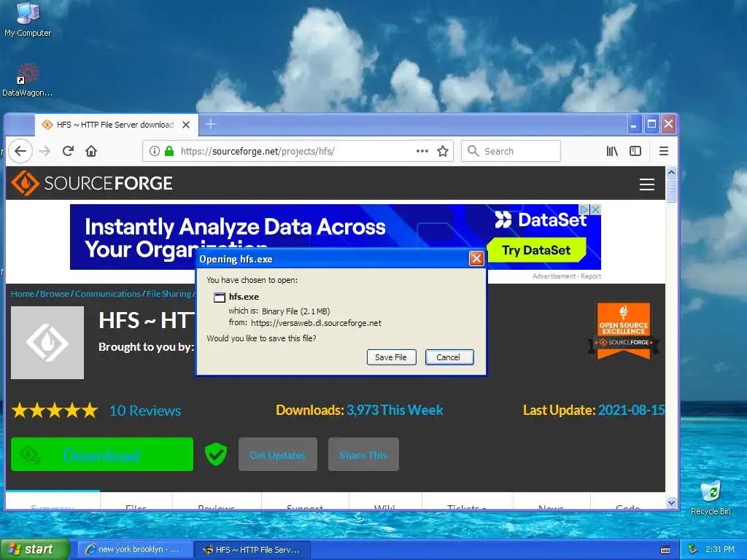Click the Share This button

(x=363, y=454)
